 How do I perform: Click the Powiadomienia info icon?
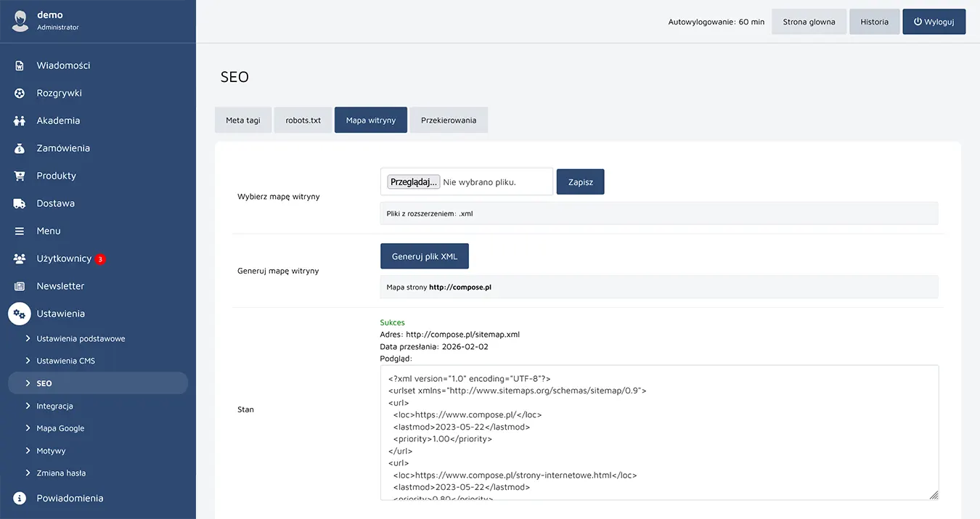click(20, 499)
